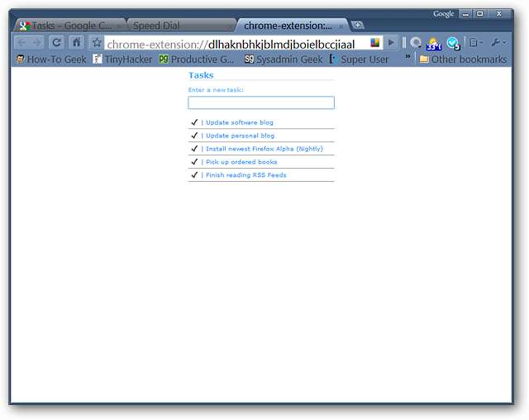Click the Update software blog task text

(x=240, y=122)
